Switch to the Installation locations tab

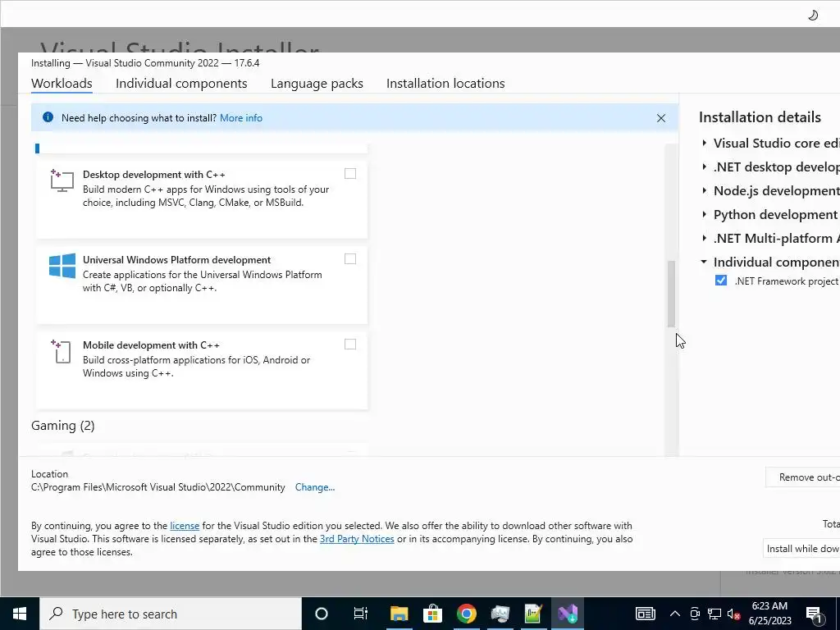[445, 84]
